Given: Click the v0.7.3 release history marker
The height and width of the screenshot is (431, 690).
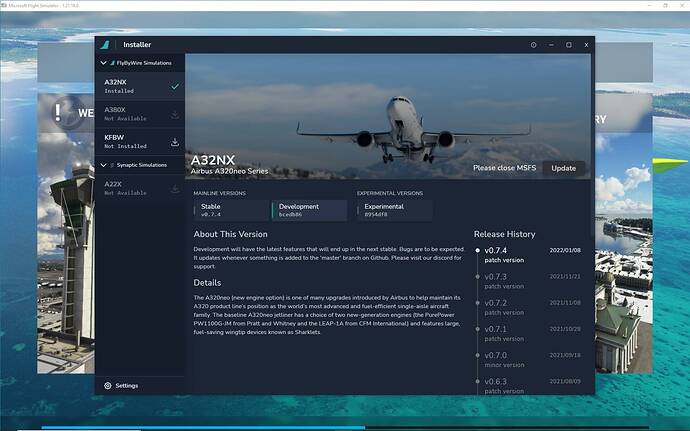Looking at the screenshot, I should tap(478, 276).
